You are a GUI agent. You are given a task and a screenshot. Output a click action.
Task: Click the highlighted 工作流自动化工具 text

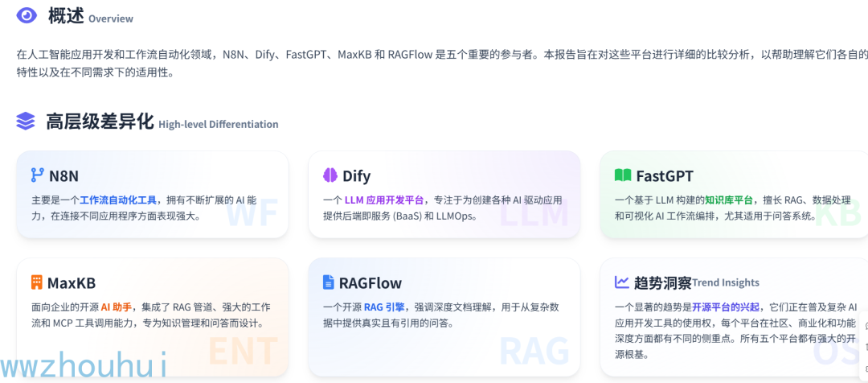click(x=118, y=200)
